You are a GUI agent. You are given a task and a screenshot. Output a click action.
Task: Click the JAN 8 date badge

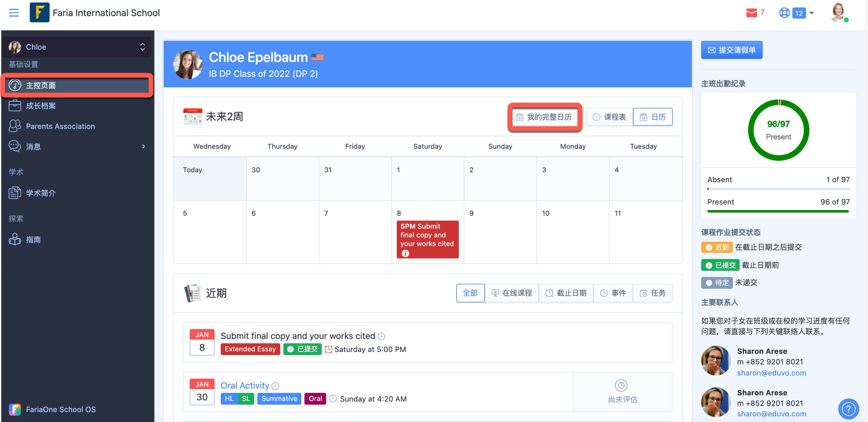(202, 342)
